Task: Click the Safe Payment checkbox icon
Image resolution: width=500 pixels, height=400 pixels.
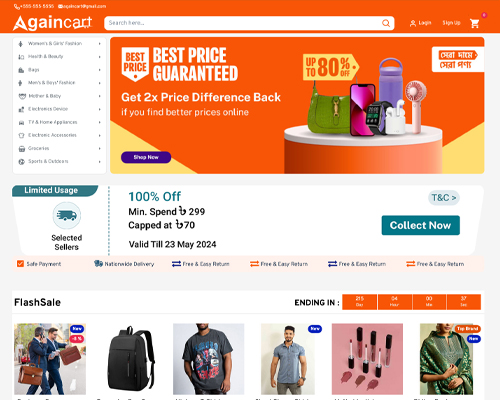Action: tap(20, 264)
